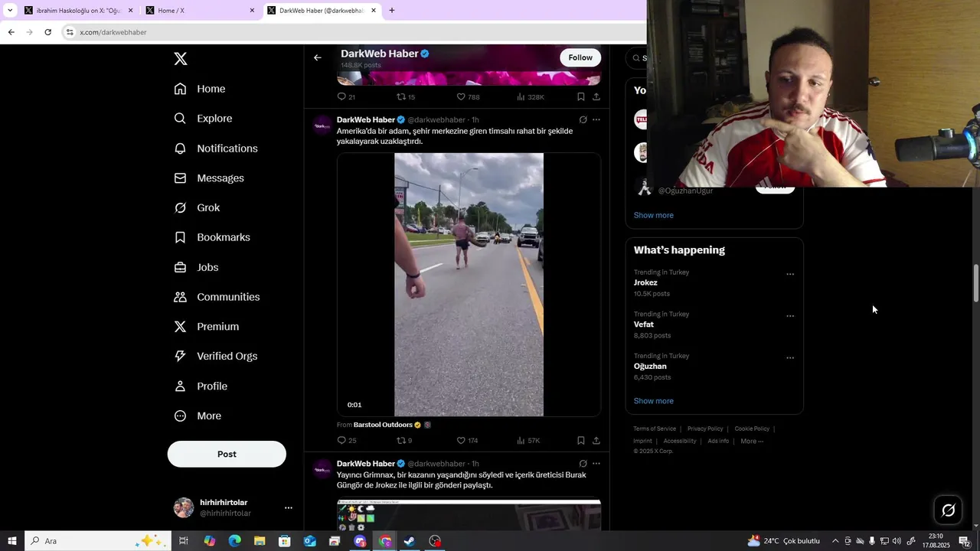Image resolution: width=980 pixels, height=551 pixels.
Task: Open Grok explain icon on Grimnax post
Action: tap(583, 463)
